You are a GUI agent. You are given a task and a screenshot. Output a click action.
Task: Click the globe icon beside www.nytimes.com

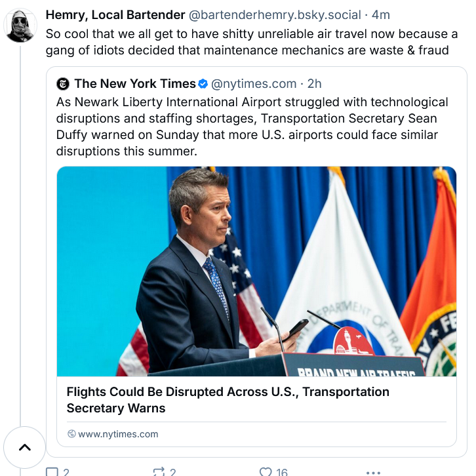coord(71,434)
